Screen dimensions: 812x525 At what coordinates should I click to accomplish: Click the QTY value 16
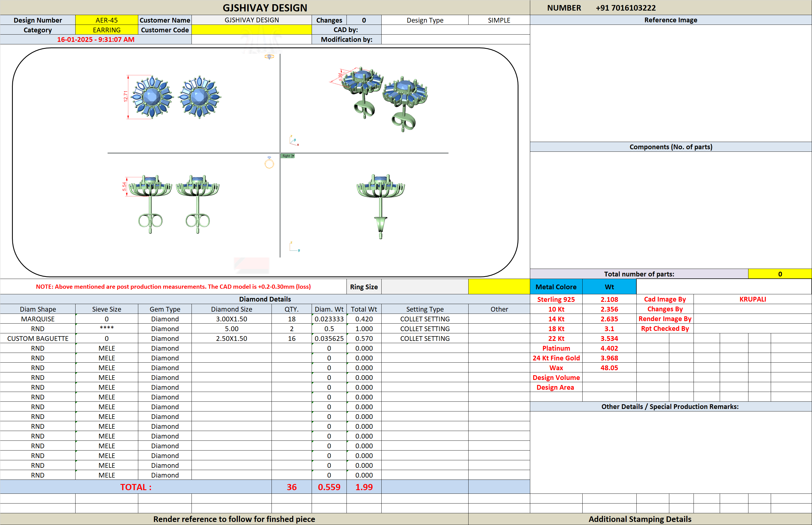[292, 339]
